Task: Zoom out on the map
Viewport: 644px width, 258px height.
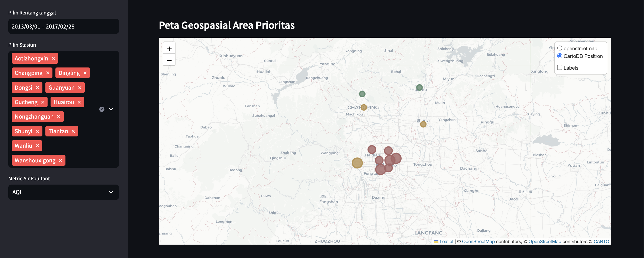Action: click(169, 60)
